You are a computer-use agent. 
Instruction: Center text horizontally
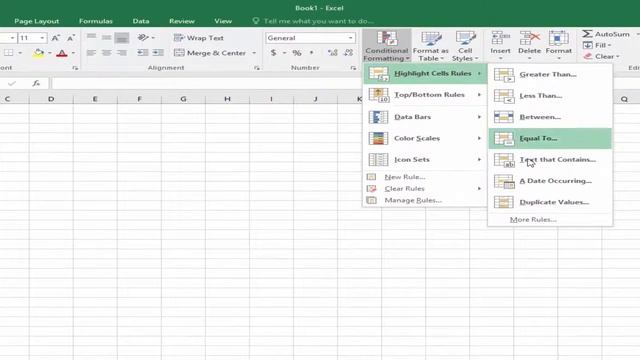(x=107, y=53)
